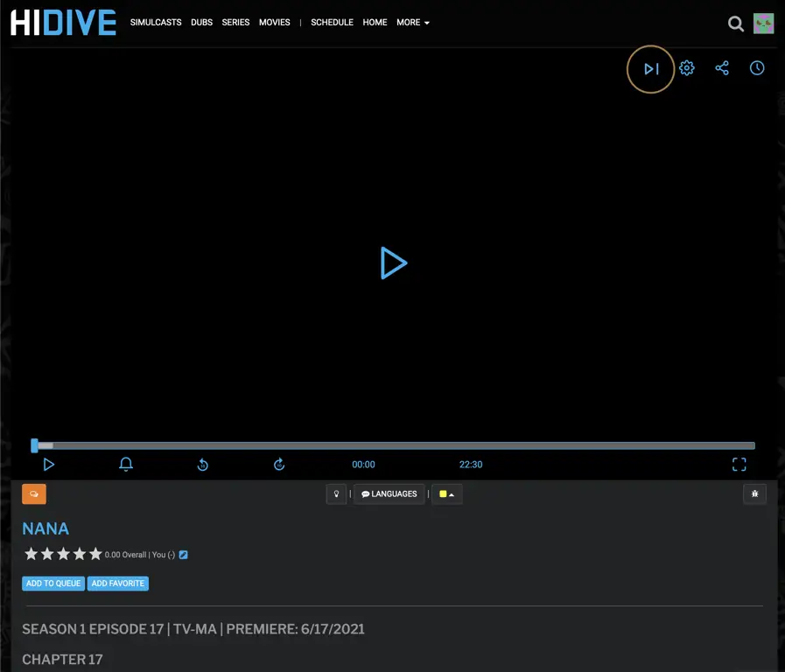785x672 pixels.
Task: Open the search magnifier icon
Action: [x=735, y=24]
